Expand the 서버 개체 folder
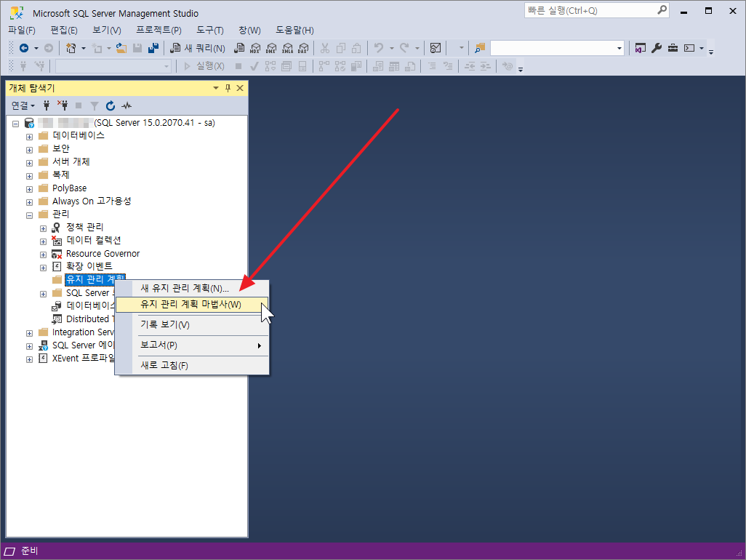The width and height of the screenshot is (746, 560). (x=30, y=163)
